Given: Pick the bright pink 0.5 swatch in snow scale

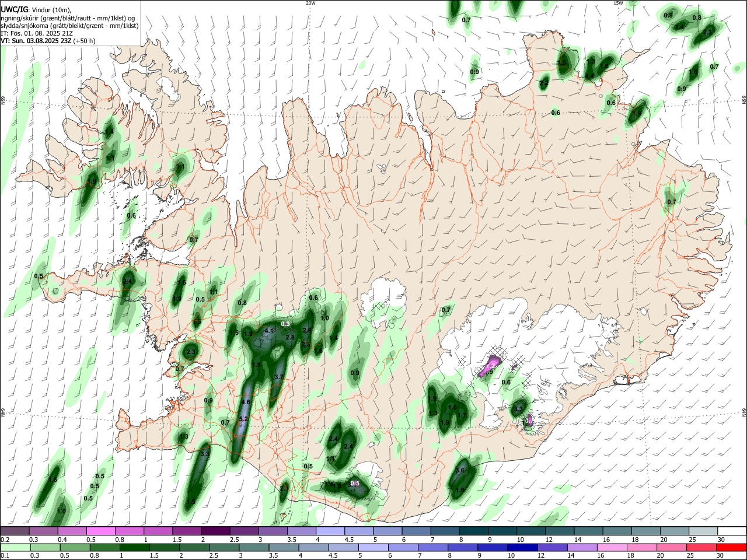Looking at the screenshot, I should click(100, 531).
